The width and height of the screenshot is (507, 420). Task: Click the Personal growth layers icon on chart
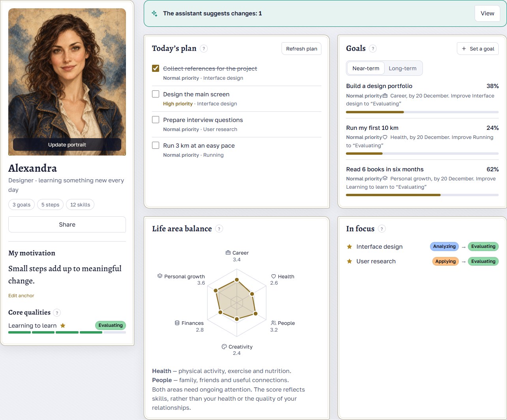click(160, 276)
